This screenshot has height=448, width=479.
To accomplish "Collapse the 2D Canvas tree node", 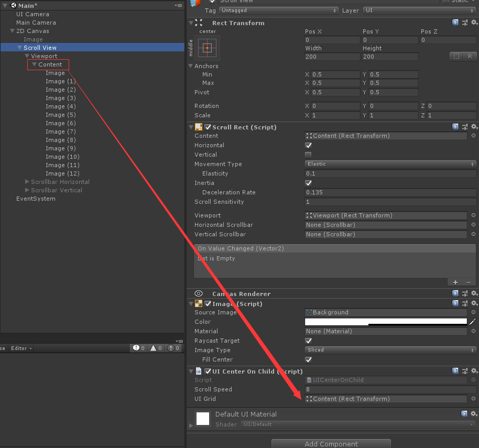I will (12, 31).
